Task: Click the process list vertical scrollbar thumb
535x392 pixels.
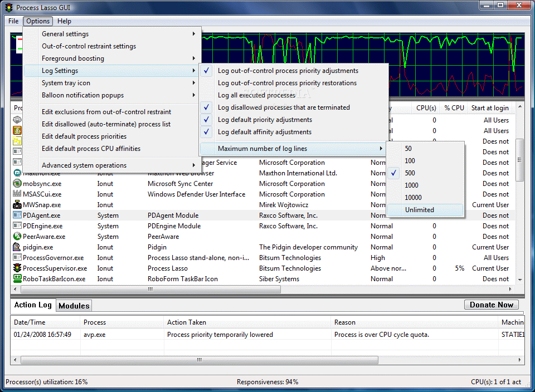Action: tap(519, 159)
